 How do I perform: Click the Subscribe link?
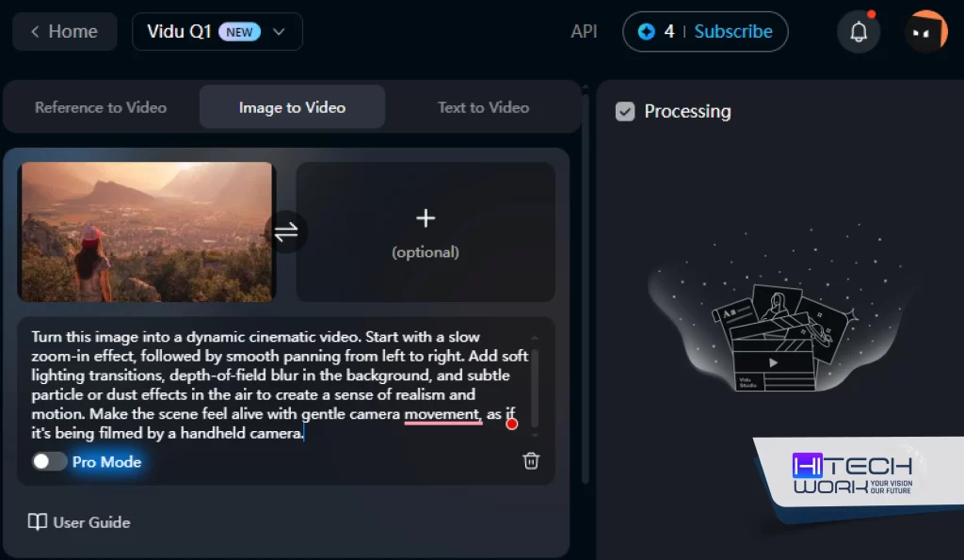pos(733,32)
